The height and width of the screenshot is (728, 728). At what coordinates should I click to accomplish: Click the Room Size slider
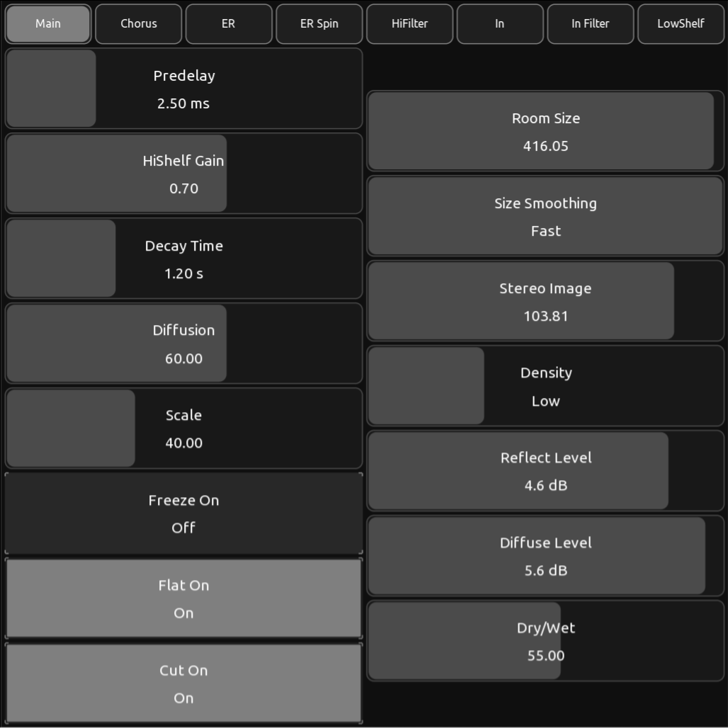545,131
